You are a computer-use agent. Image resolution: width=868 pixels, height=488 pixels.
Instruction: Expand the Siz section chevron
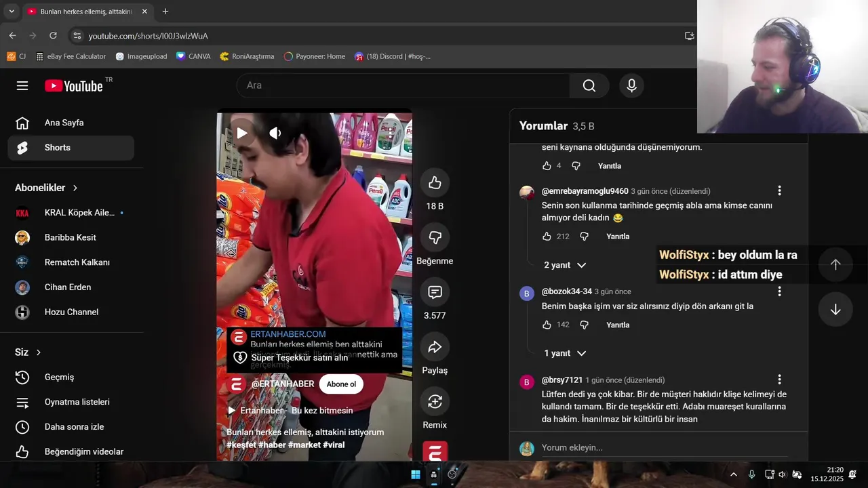click(x=39, y=352)
